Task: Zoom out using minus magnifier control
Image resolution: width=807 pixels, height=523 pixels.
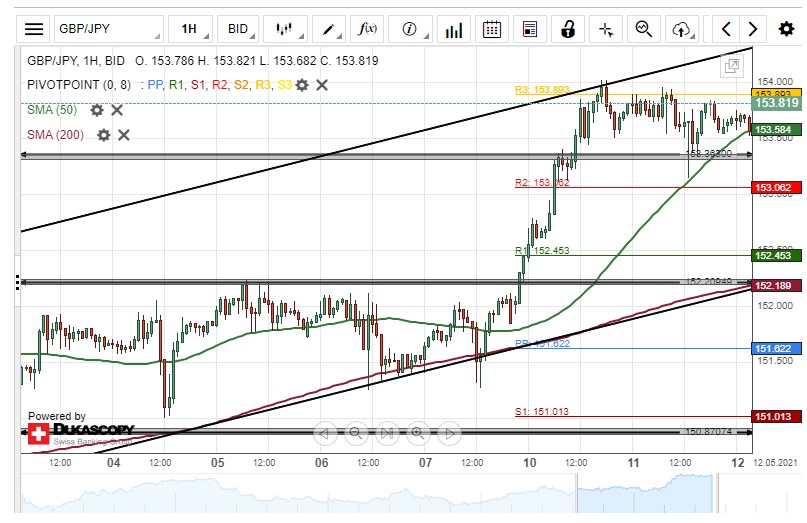Action: pos(356,433)
